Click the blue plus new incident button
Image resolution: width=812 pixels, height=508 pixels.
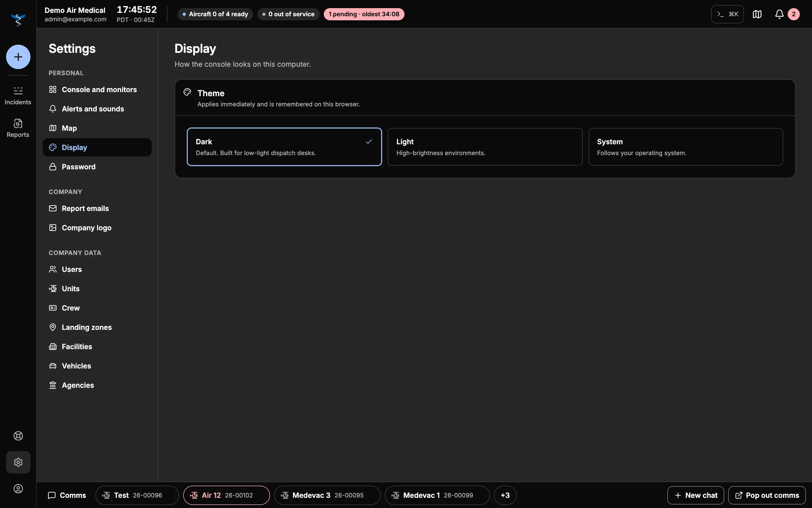point(18,57)
